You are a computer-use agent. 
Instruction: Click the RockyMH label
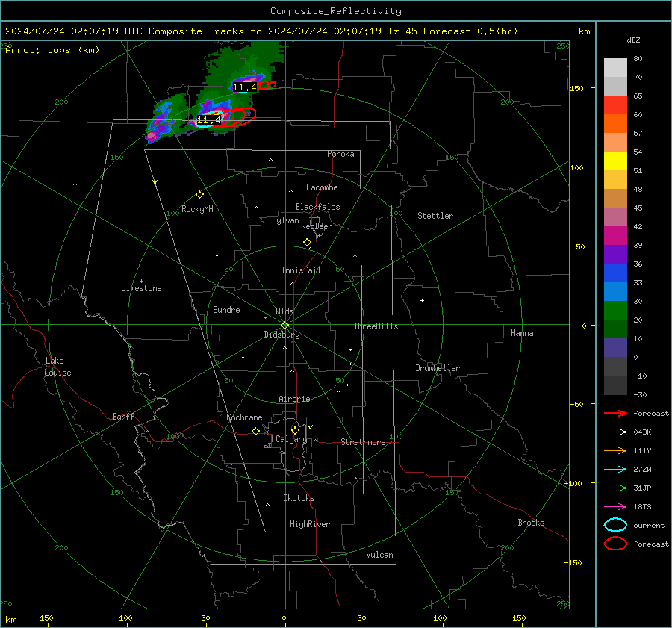point(197,209)
